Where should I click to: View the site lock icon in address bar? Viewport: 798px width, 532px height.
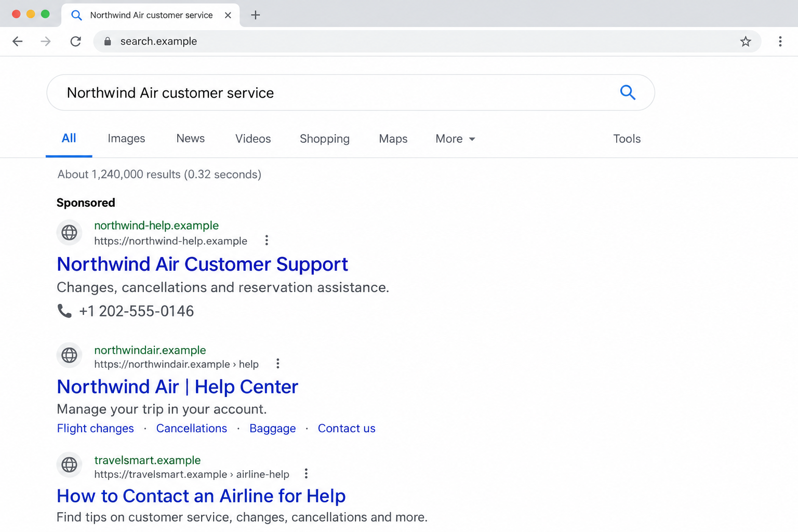[x=108, y=42]
